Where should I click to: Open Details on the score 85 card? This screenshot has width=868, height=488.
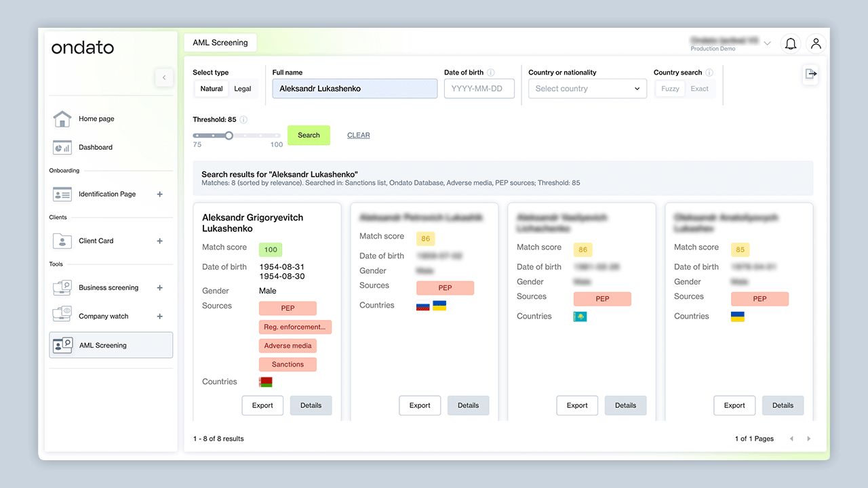(783, 405)
